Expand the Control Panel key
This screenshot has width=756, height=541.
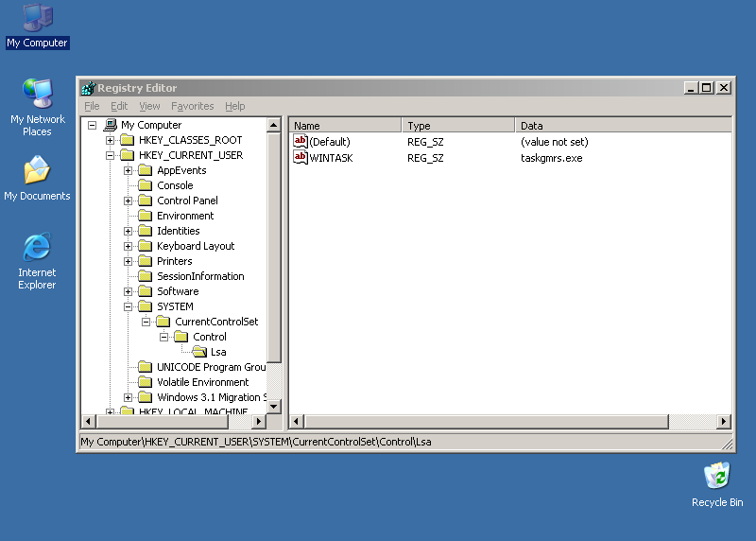coord(128,201)
